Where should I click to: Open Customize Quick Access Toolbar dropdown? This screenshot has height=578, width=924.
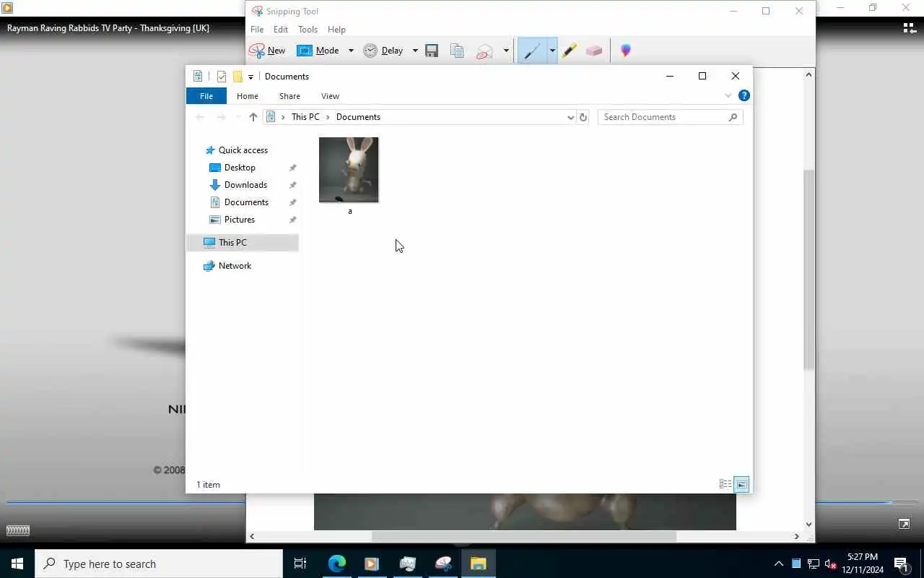[x=250, y=77]
